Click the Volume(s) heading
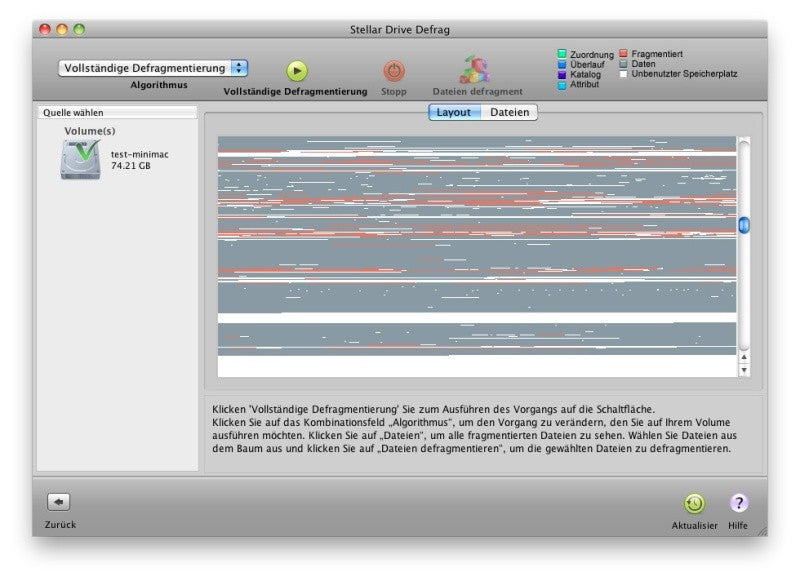This screenshot has width=800, height=581. (90, 131)
